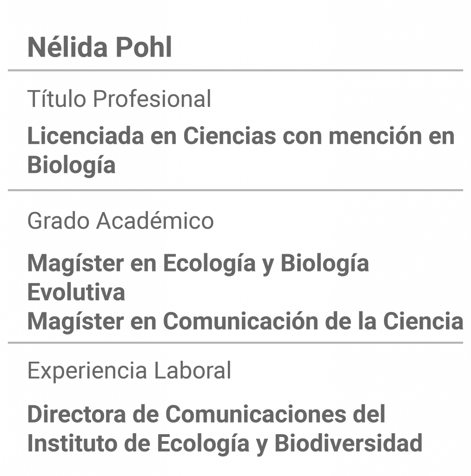The height and width of the screenshot is (476, 471).
Task: Click Directora de Comunicaciones del text
Action: pos(206,414)
